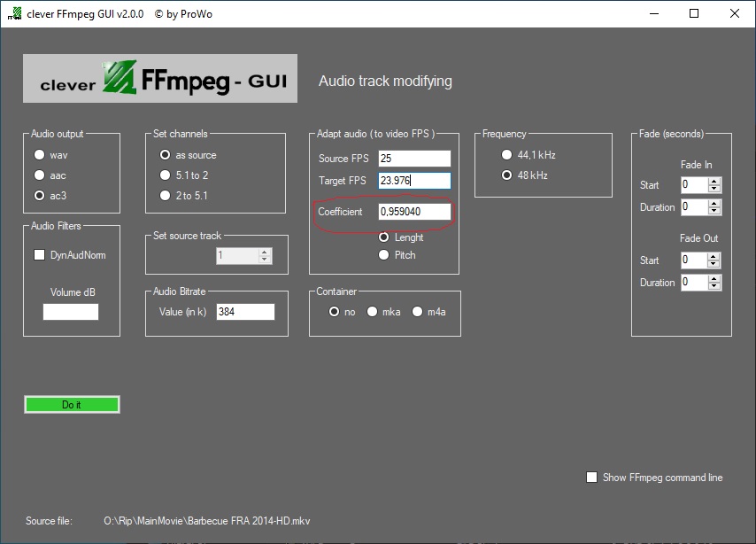Increase Fade In Duration value
Viewport: 756px width, 544px height.
(714, 203)
